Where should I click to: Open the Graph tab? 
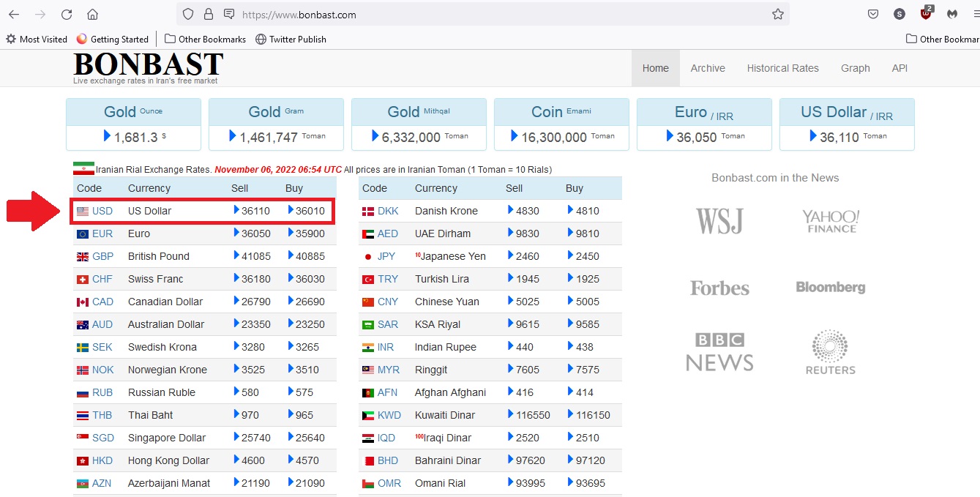[x=856, y=68]
